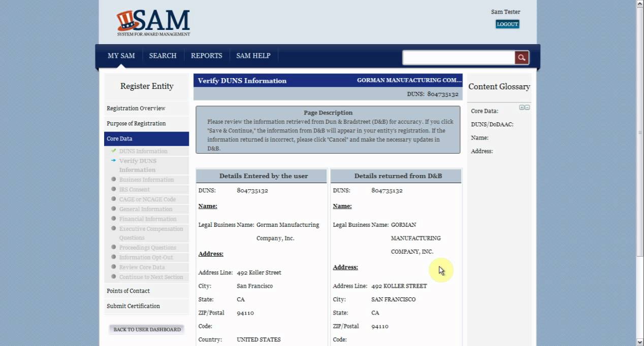The width and height of the screenshot is (644, 346).
Task: Expand Core Data glossary entry
Action: pyautogui.click(x=485, y=111)
